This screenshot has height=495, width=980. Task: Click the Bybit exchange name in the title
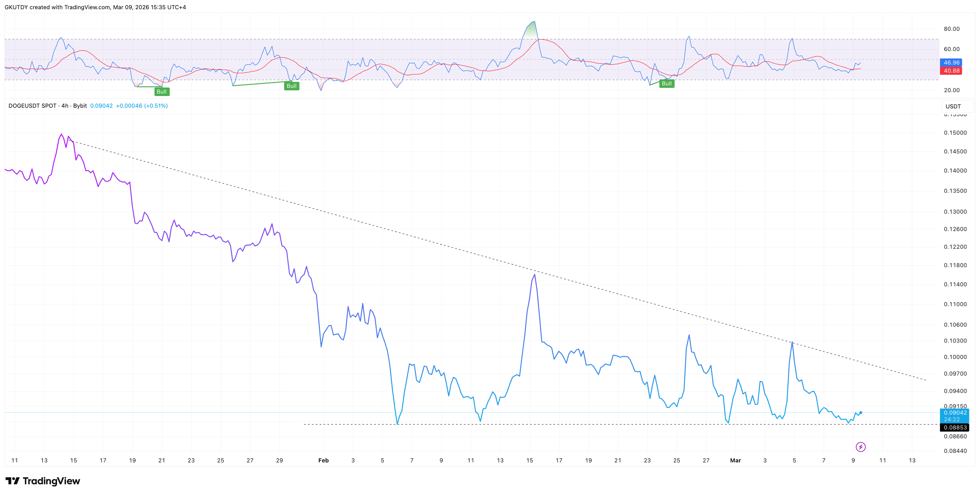coord(80,106)
